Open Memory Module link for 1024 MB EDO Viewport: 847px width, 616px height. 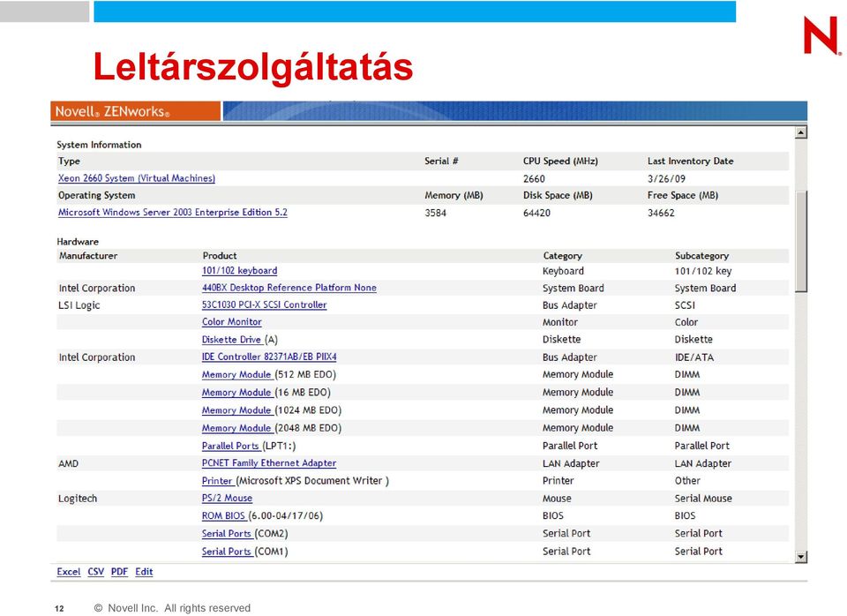(236, 410)
